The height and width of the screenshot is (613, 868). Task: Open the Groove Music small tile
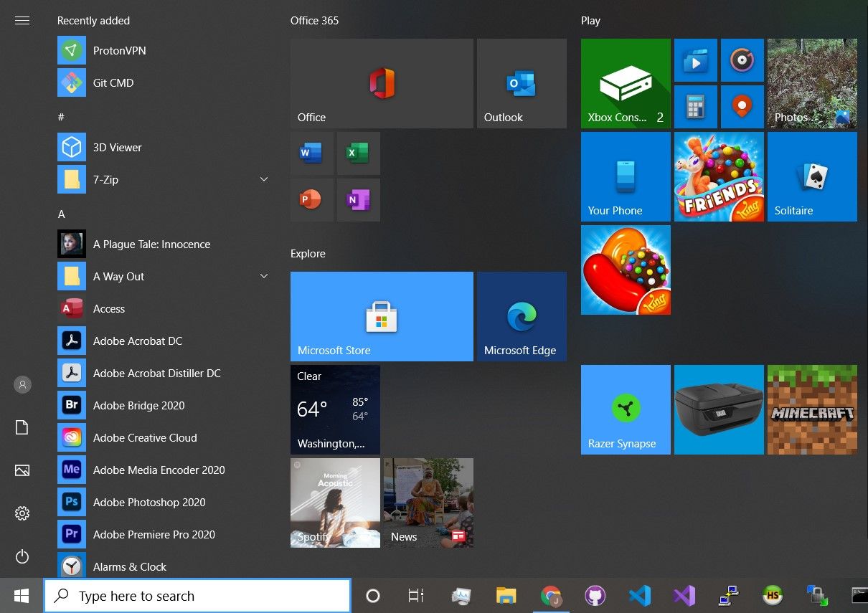click(x=742, y=60)
